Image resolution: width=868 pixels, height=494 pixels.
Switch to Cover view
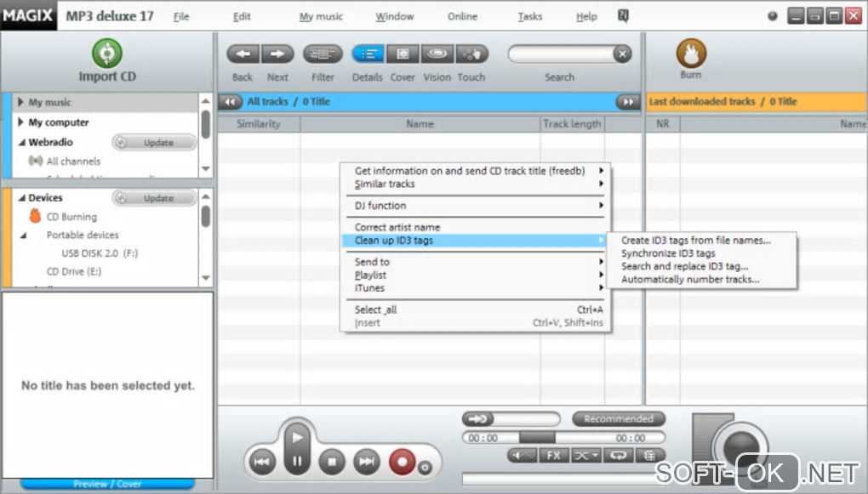403,54
